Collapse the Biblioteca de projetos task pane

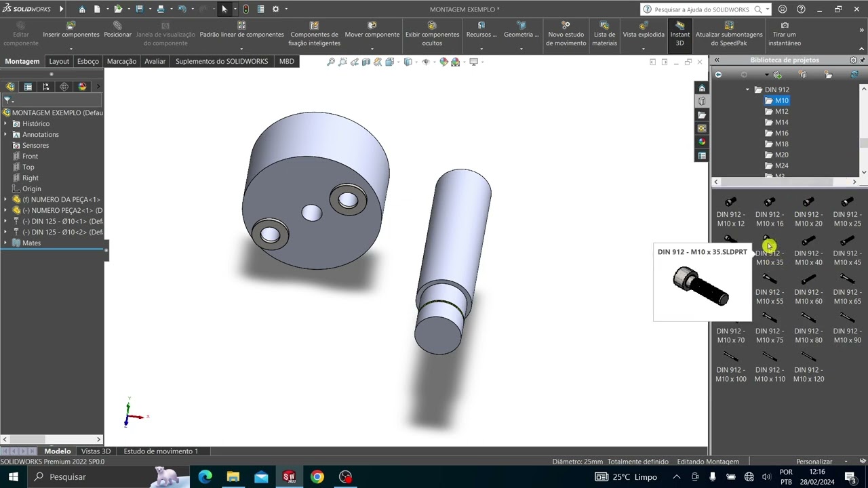point(717,60)
